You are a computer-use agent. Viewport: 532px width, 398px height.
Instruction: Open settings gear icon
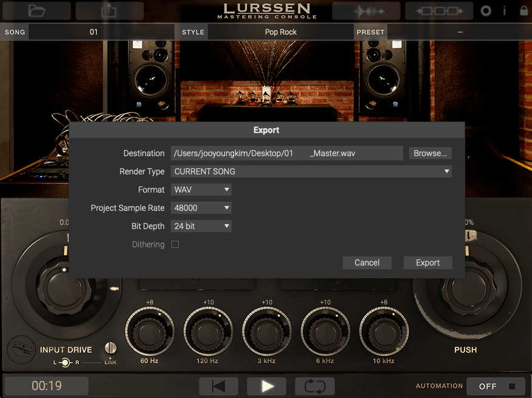(x=486, y=11)
